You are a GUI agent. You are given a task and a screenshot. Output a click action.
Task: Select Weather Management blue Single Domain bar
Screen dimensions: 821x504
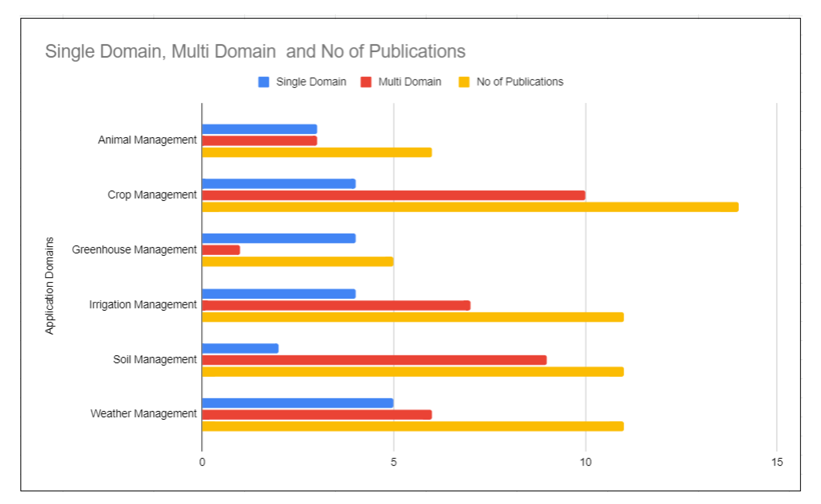coord(297,403)
